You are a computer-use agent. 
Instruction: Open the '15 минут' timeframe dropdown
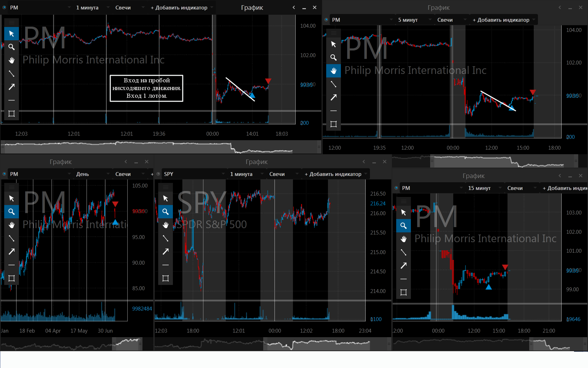point(484,188)
